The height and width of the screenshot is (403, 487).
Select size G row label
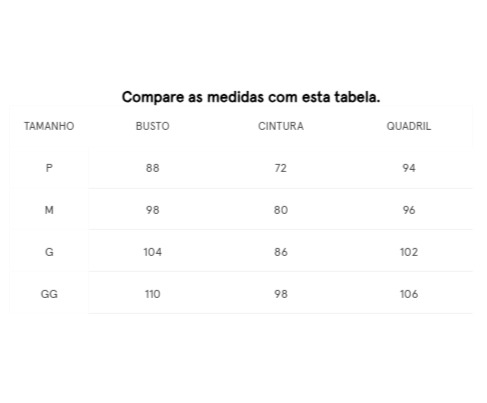click(49, 252)
